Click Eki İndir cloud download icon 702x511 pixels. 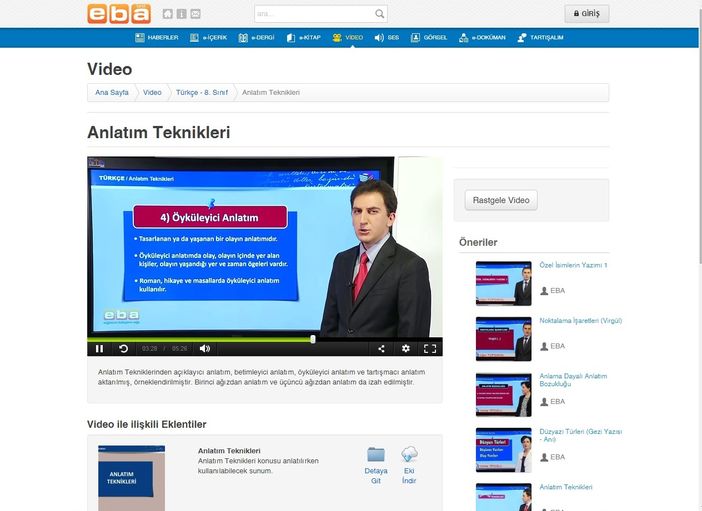409,454
